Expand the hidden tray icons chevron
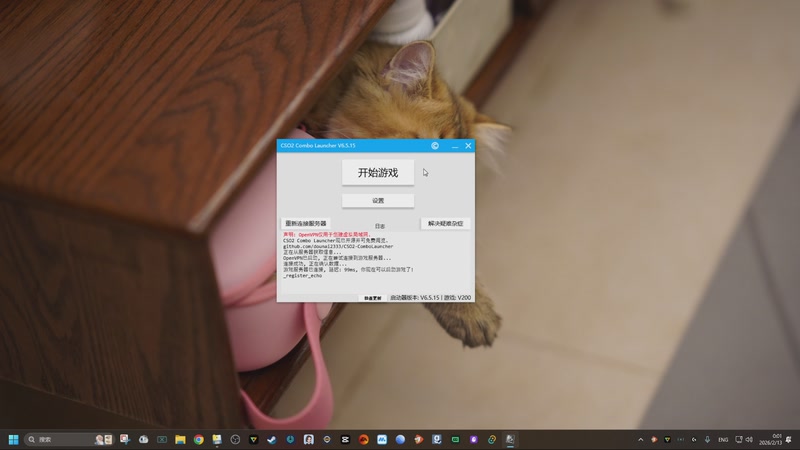The image size is (800, 450). click(x=640, y=439)
